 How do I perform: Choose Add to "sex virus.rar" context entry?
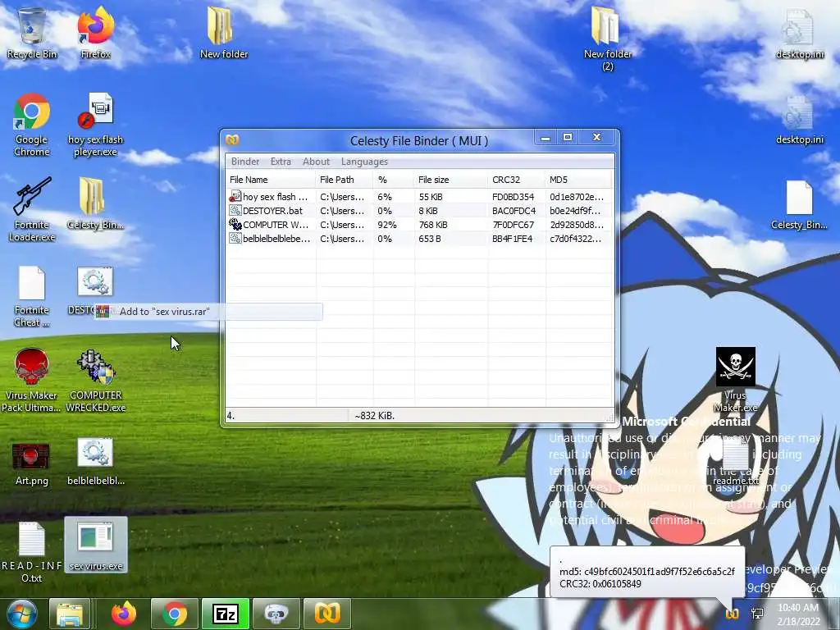pos(209,311)
